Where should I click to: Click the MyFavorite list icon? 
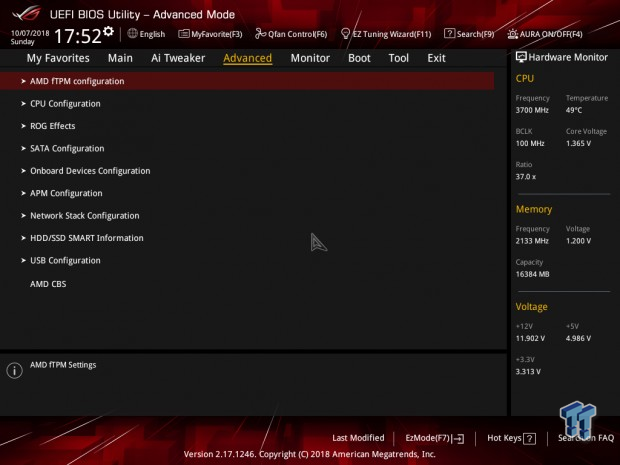(x=183, y=34)
